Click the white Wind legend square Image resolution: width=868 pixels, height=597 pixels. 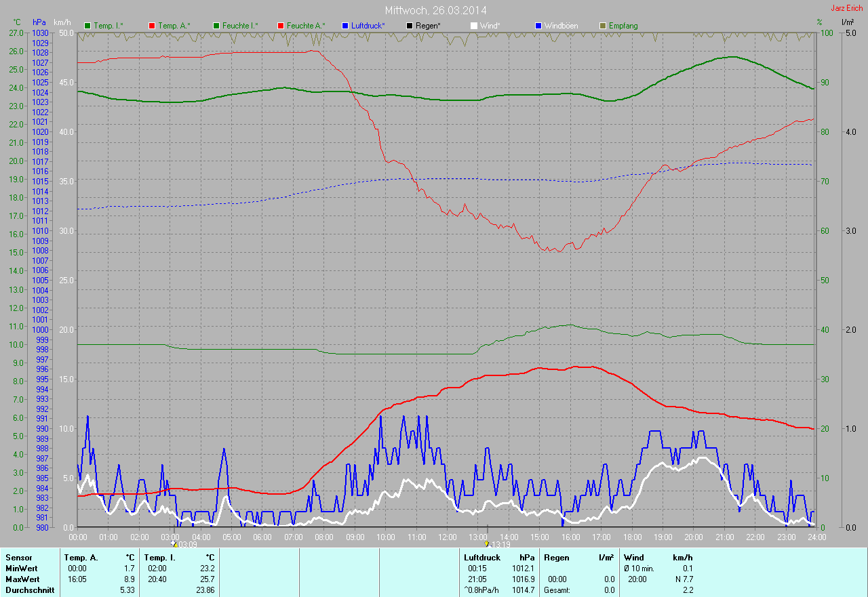474,26
